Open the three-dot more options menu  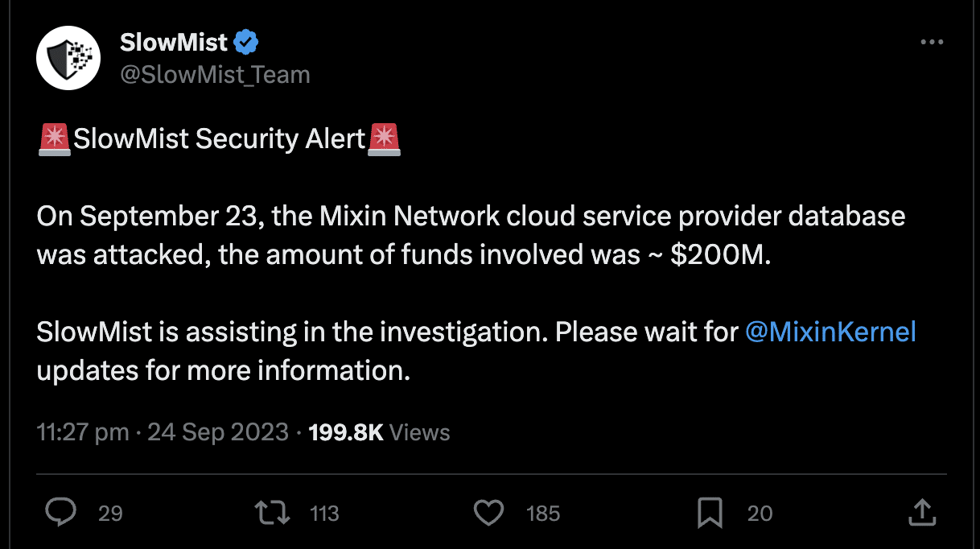pyautogui.click(x=932, y=43)
